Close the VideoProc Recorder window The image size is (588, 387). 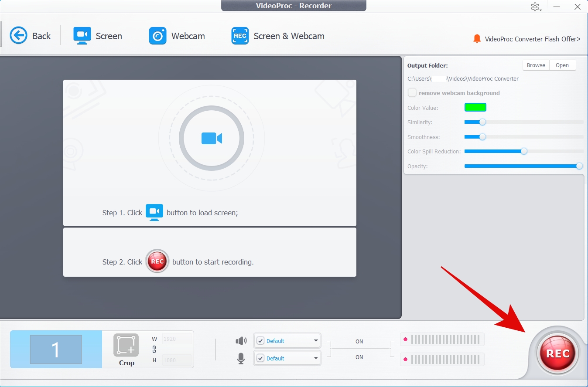(x=577, y=7)
